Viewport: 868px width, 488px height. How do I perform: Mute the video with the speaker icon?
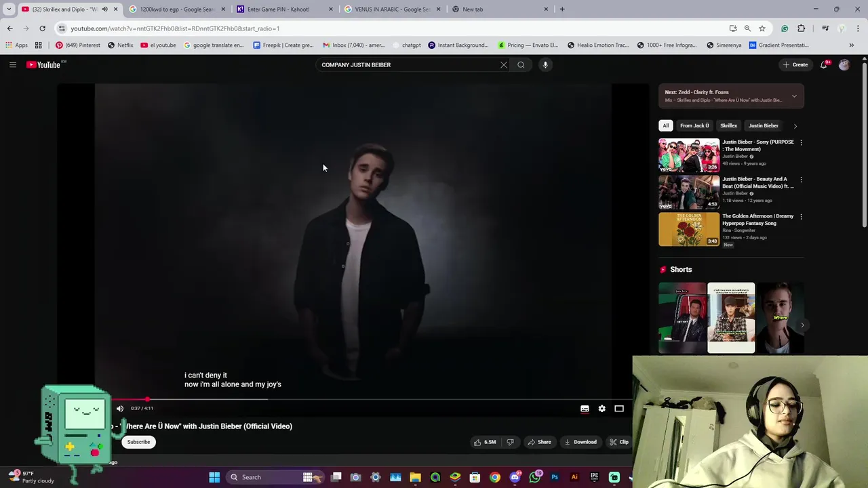(120, 409)
